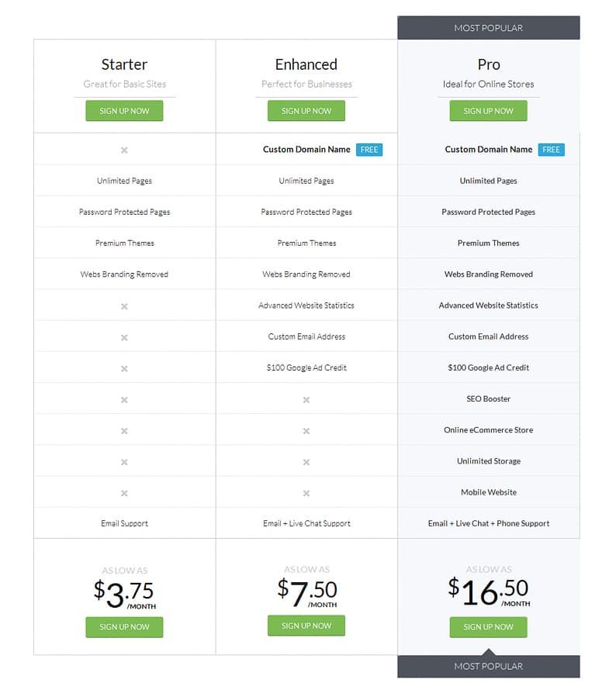Click Sign Up Now below the $7.50 price
Image resolution: width=609 pixels, height=700 pixels.
click(306, 626)
